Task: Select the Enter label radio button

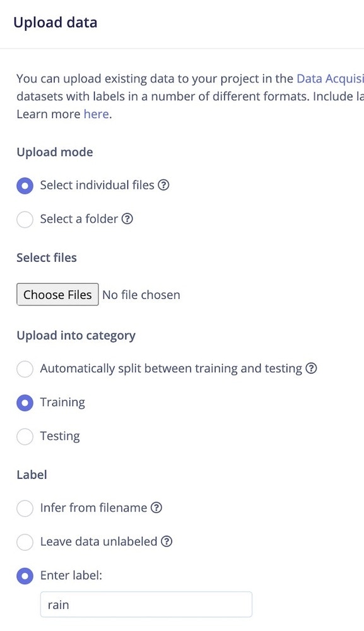Action: (25, 576)
